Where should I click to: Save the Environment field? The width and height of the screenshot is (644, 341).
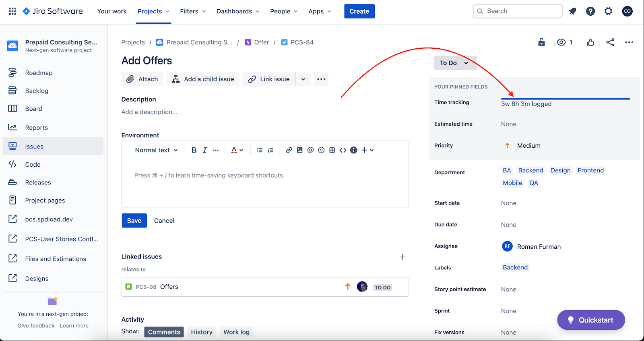134,221
